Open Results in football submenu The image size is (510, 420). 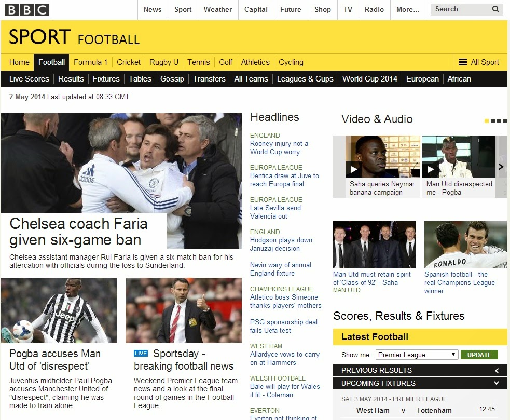point(71,79)
